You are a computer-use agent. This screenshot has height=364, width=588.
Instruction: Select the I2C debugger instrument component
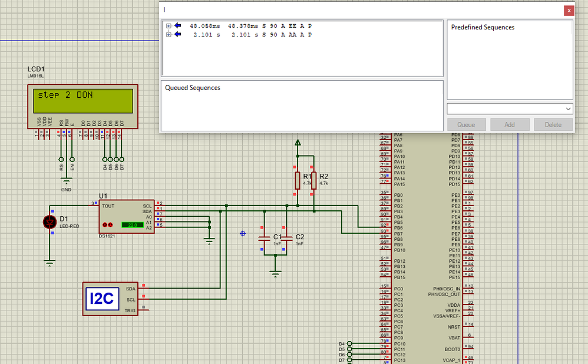(x=110, y=299)
